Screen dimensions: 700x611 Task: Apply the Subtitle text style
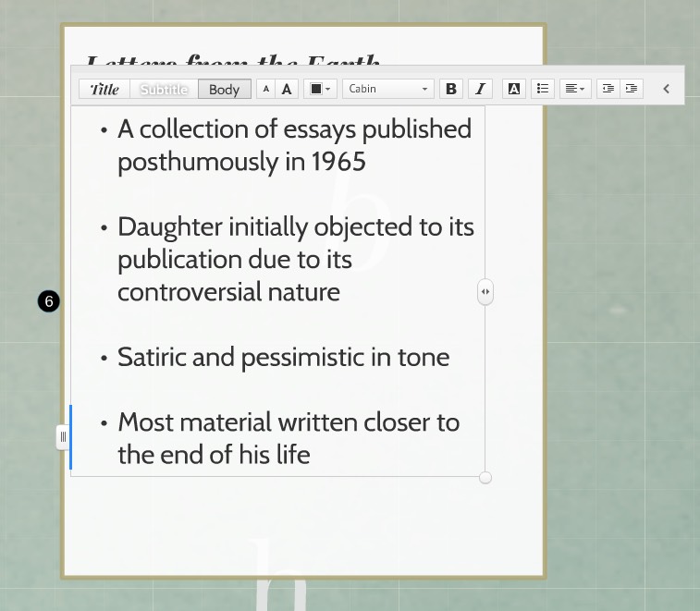(x=165, y=90)
